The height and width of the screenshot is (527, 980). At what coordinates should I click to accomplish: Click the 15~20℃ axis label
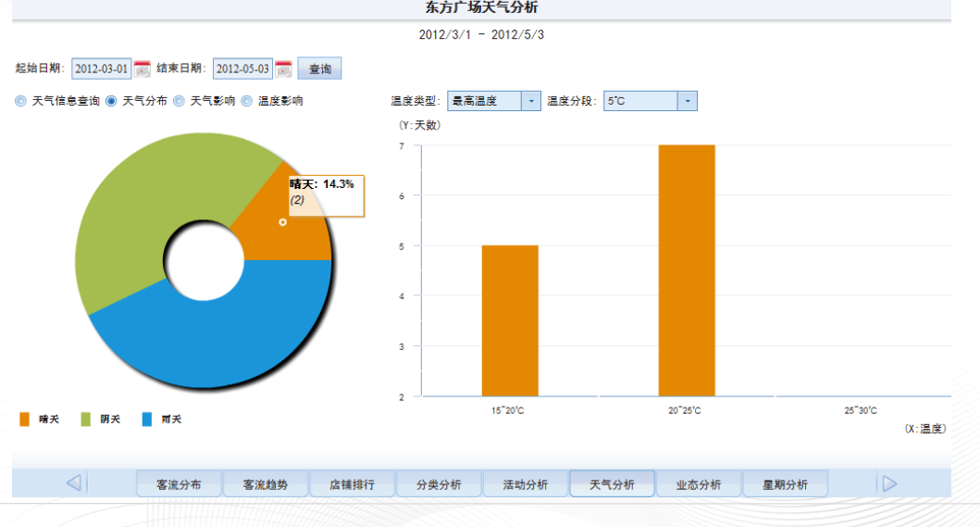pyautogui.click(x=507, y=410)
